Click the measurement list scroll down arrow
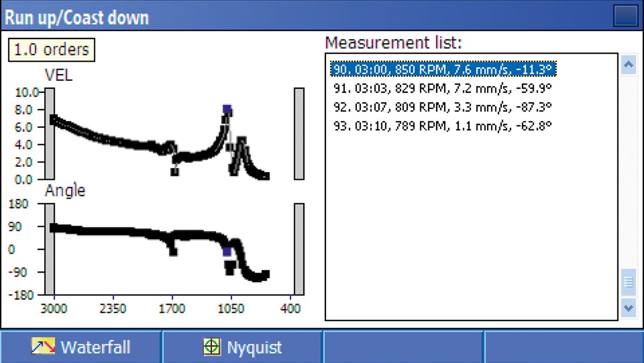 click(628, 308)
